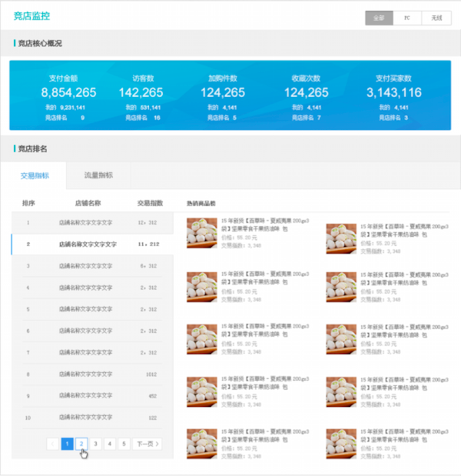The width and height of the screenshot is (461, 476).
Task: Go to page 3 of ranking
Action: [95, 444]
